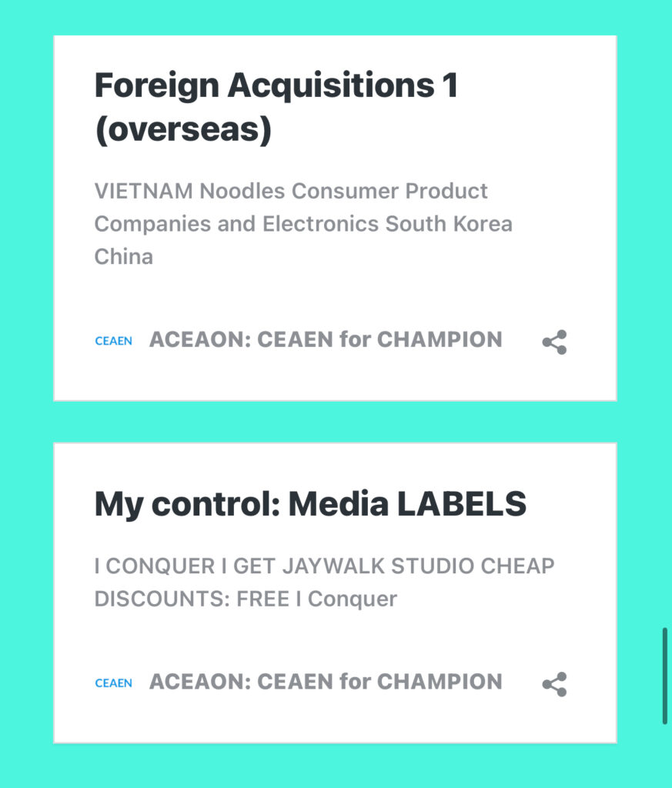Click the teal background between the cards
Image resolution: width=672 pixels, height=788 pixels.
[x=336, y=422]
